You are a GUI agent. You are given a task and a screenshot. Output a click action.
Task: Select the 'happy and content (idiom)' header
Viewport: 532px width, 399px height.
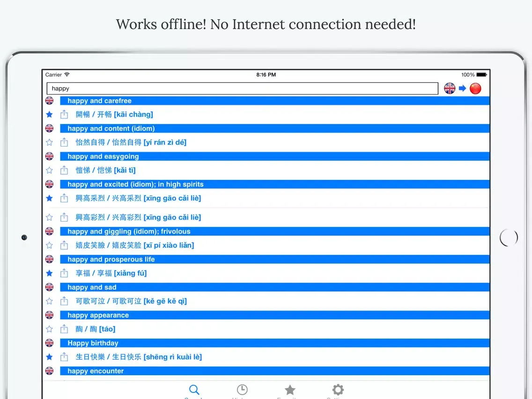(274, 129)
